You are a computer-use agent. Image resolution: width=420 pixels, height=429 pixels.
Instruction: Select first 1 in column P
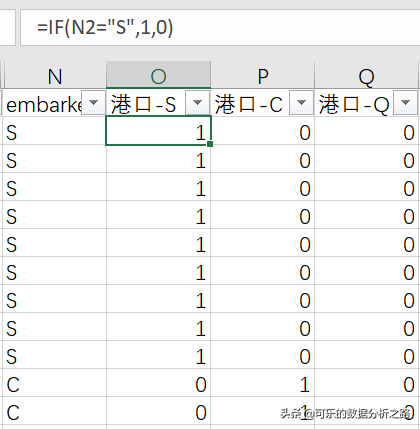(263, 383)
